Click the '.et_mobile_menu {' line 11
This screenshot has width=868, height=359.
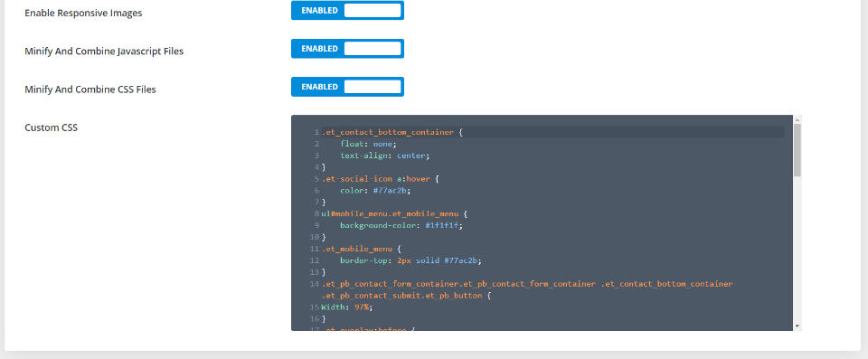(361, 249)
